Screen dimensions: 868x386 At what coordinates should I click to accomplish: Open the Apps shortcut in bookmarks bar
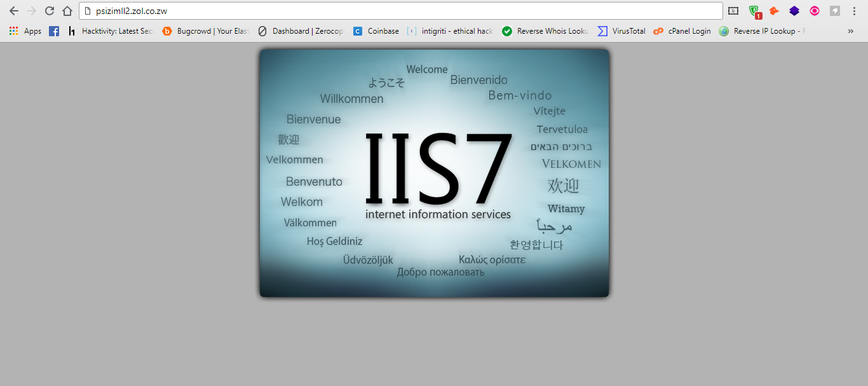click(x=25, y=31)
